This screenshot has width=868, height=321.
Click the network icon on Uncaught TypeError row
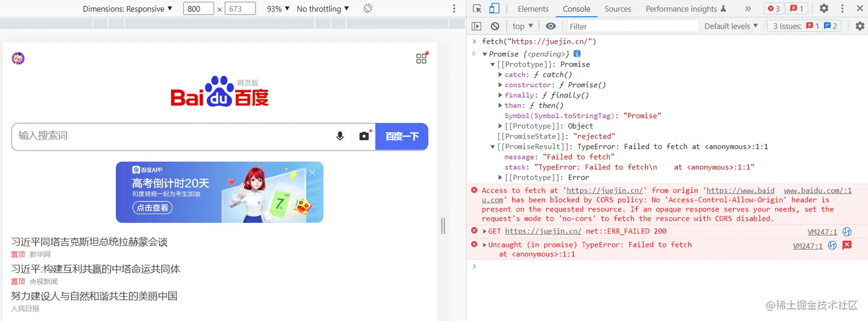832,246
